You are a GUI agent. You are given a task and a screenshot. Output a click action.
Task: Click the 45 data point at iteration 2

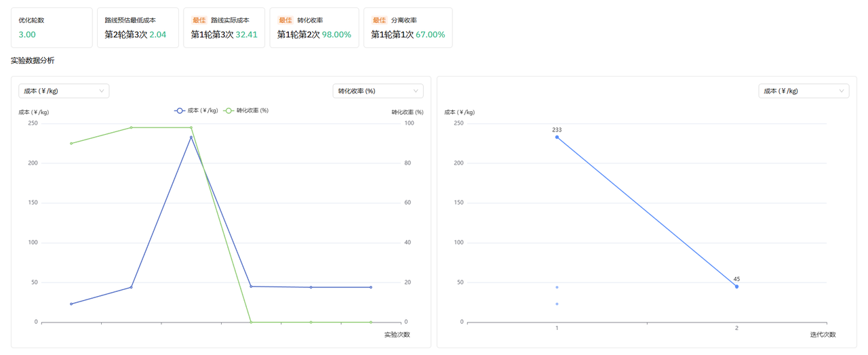736,287
